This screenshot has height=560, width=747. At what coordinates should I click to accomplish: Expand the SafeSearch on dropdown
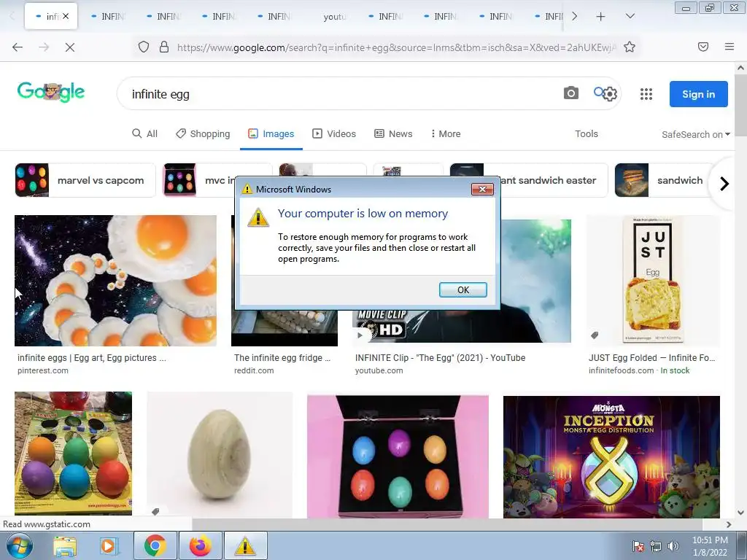(x=695, y=134)
